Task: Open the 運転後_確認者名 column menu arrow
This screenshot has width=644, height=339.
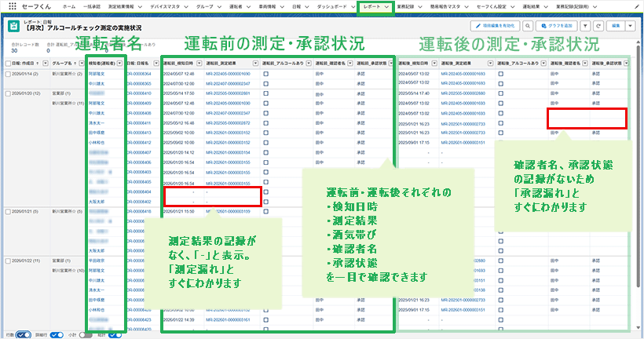Action: tap(585, 64)
